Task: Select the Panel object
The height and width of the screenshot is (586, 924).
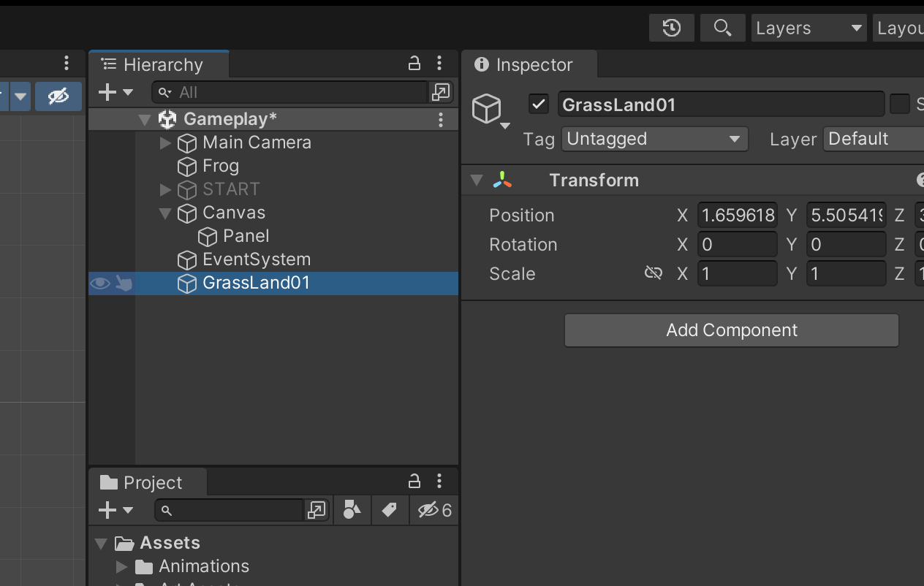Action: (246, 236)
